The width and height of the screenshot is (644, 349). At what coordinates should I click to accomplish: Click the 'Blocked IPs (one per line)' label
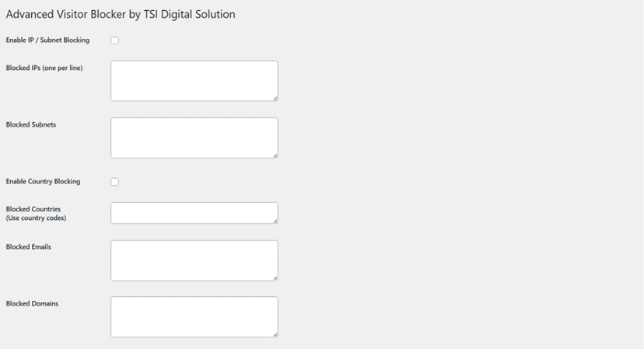point(44,68)
